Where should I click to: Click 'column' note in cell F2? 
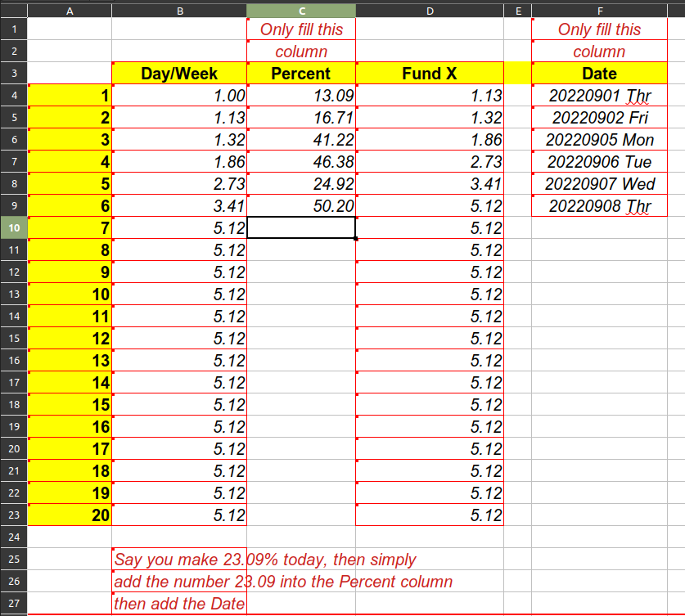pyautogui.click(x=599, y=51)
